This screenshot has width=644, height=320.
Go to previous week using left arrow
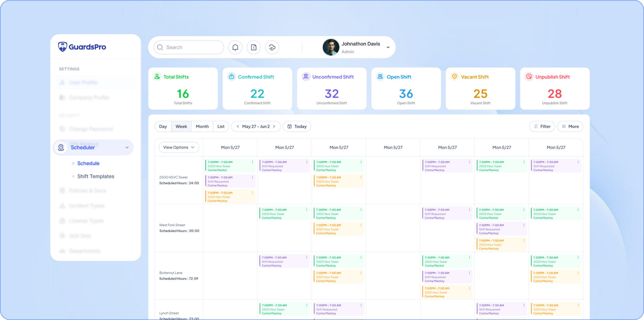click(x=238, y=126)
